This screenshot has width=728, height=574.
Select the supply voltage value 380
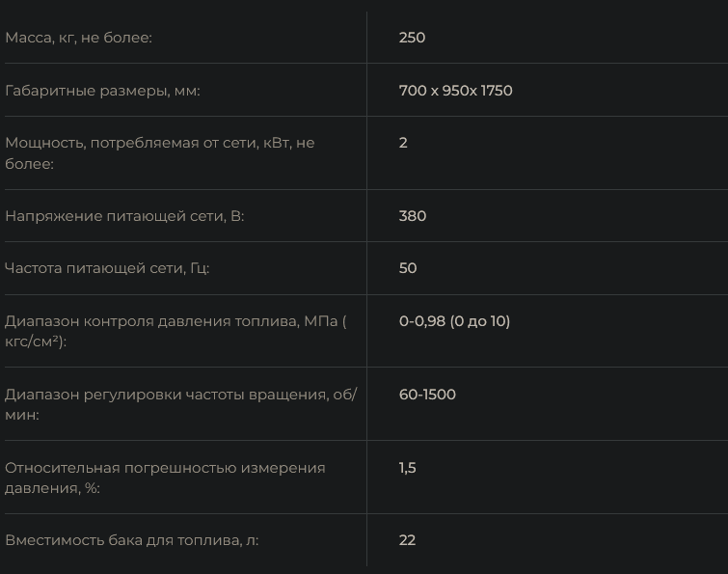point(412,216)
